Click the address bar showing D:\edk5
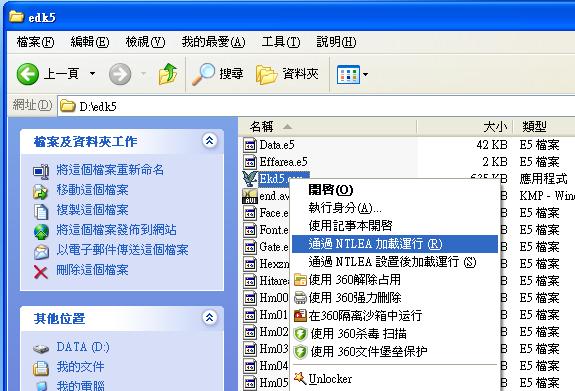This screenshot has height=391, width=575. (x=316, y=106)
